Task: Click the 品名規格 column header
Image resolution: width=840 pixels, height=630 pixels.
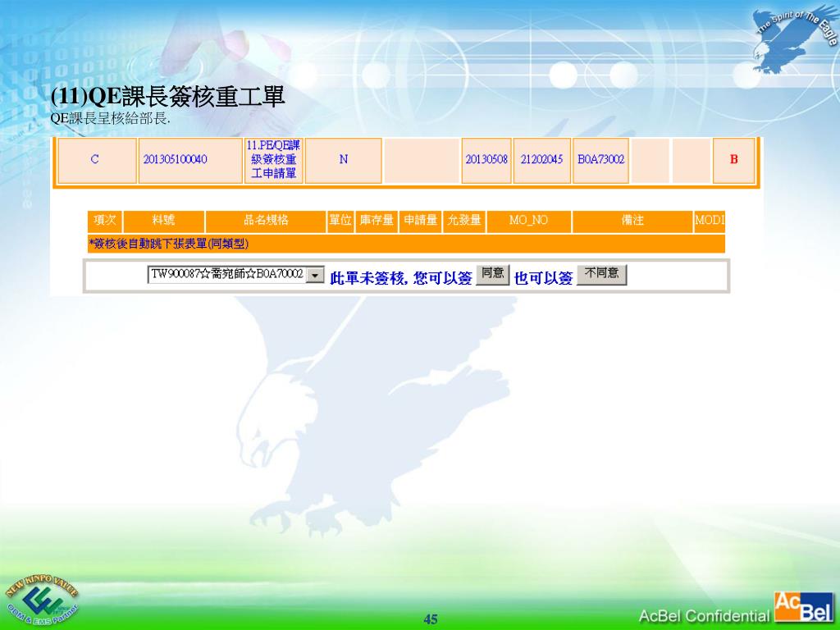Action: click(x=266, y=221)
